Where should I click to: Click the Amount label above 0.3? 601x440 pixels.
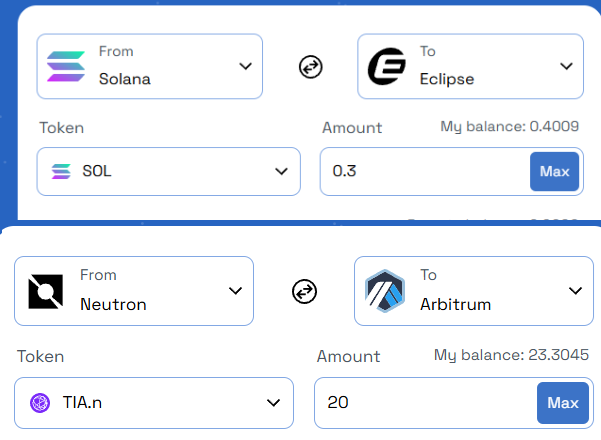tap(352, 128)
